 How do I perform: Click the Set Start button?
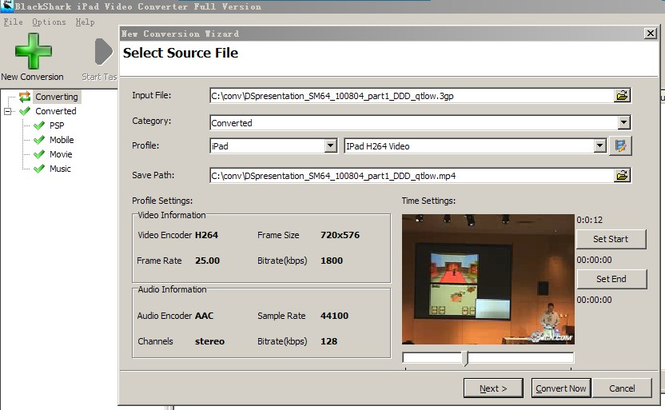click(611, 239)
